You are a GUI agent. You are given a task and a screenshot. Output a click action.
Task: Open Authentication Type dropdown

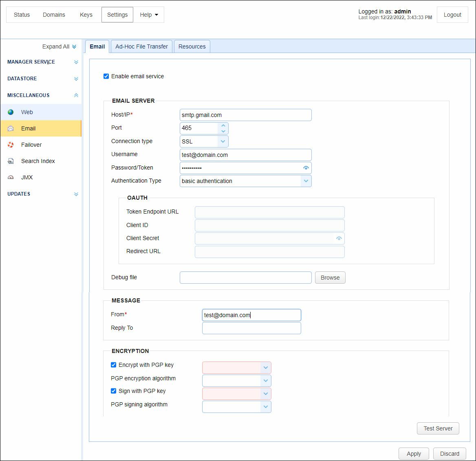(x=306, y=181)
